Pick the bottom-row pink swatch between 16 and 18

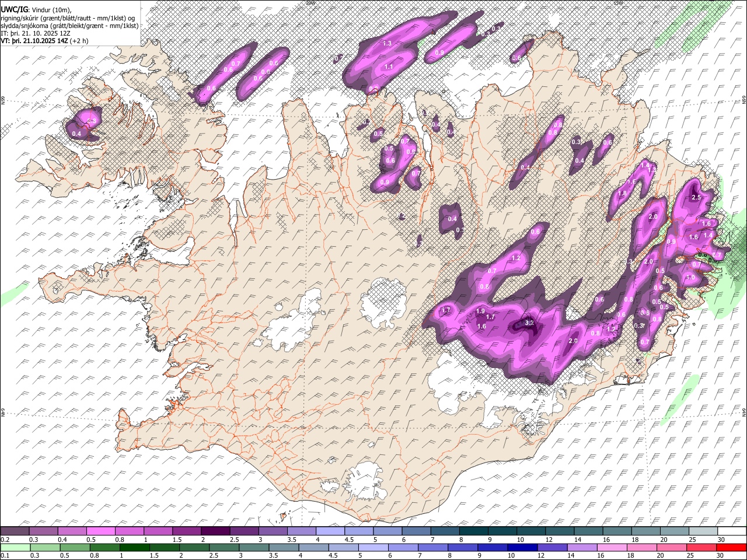[613, 547]
